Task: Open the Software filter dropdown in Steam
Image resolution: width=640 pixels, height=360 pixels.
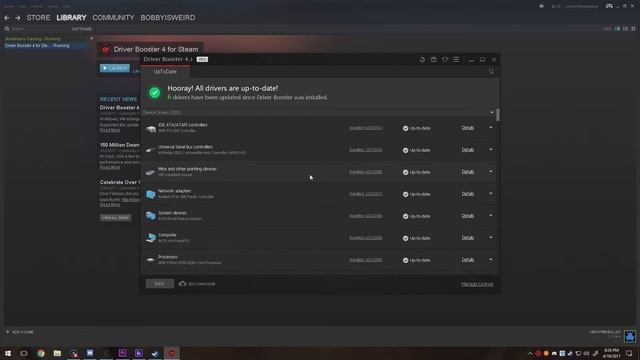Action: pos(82,29)
